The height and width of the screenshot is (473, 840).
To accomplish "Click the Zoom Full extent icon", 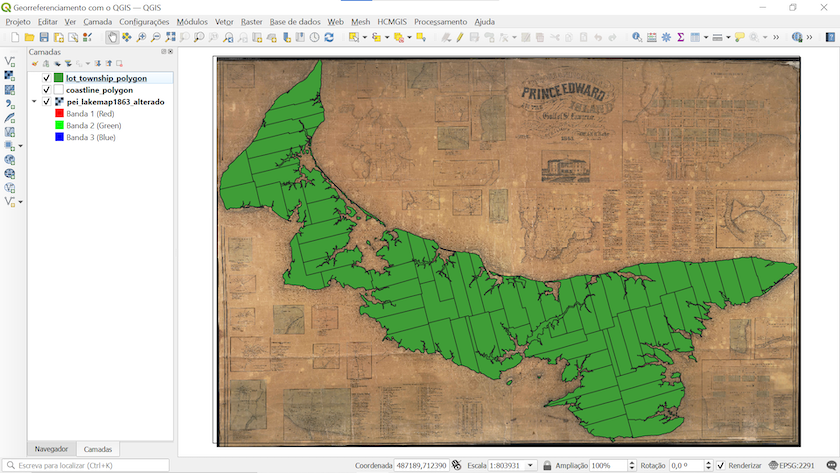I will (170, 37).
